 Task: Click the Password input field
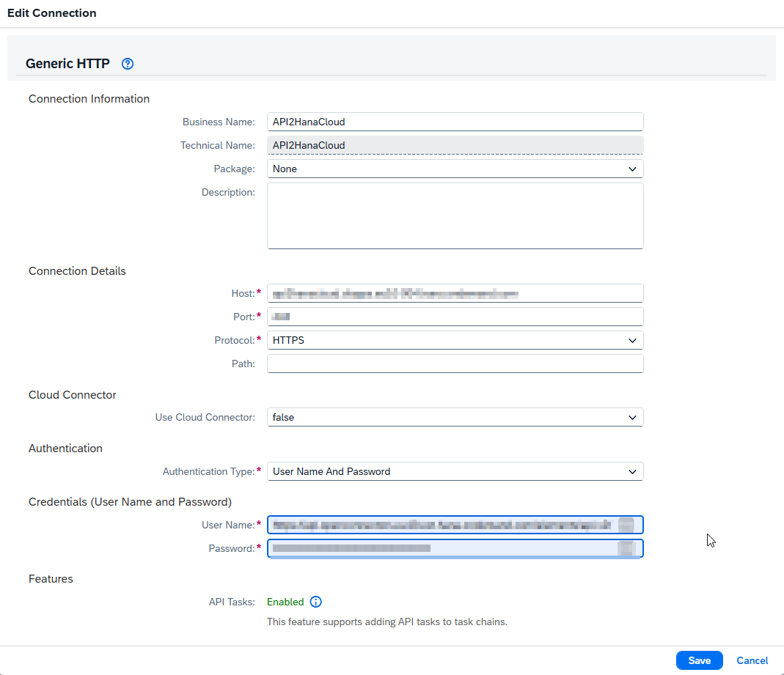440,548
